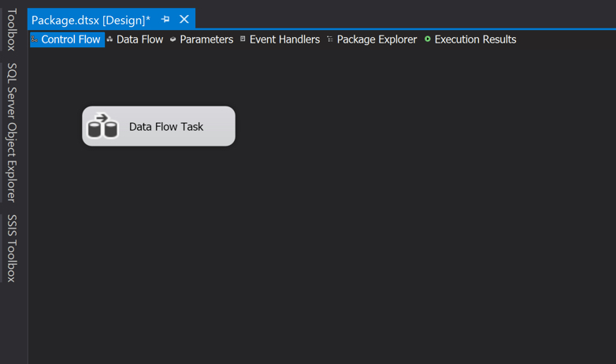Screen dimensions: 616x364
Task: Click the green Execution Results icon
Action: 428,39
